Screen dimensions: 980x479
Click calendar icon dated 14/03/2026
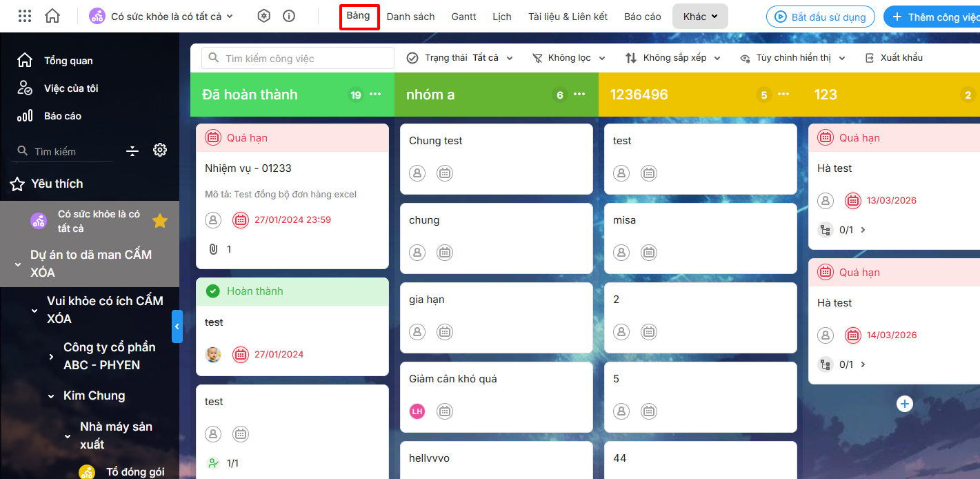pos(853,335)
